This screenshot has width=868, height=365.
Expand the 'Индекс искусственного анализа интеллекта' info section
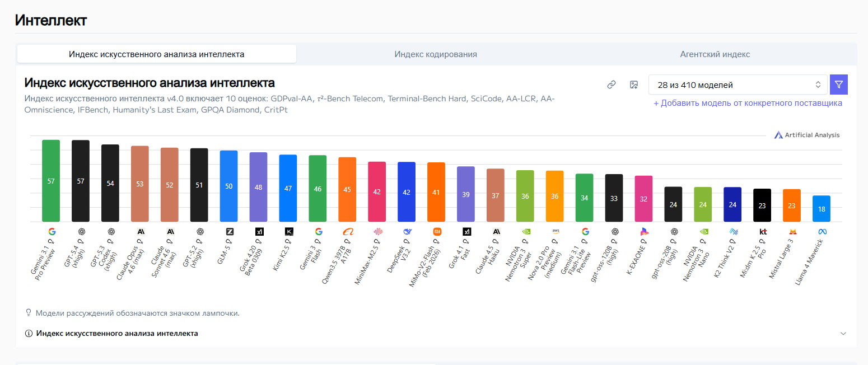click(117, 333)
